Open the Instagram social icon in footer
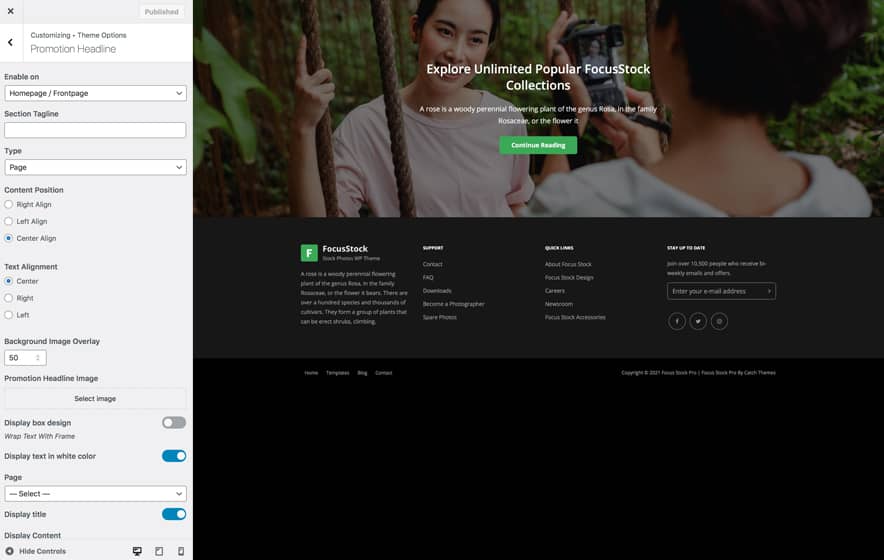Screen dimensions: 884x560 tap(719, 321)
